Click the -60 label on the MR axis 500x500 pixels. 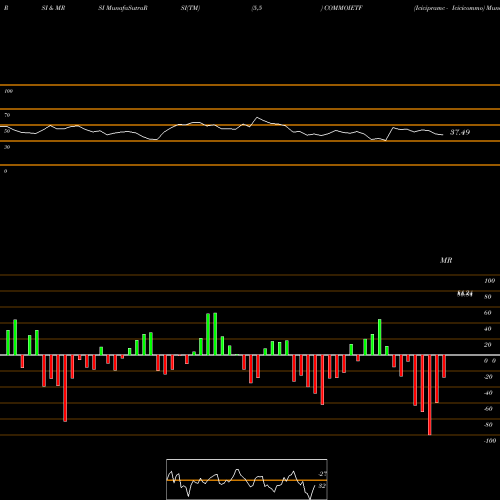(x=488, y=409)
